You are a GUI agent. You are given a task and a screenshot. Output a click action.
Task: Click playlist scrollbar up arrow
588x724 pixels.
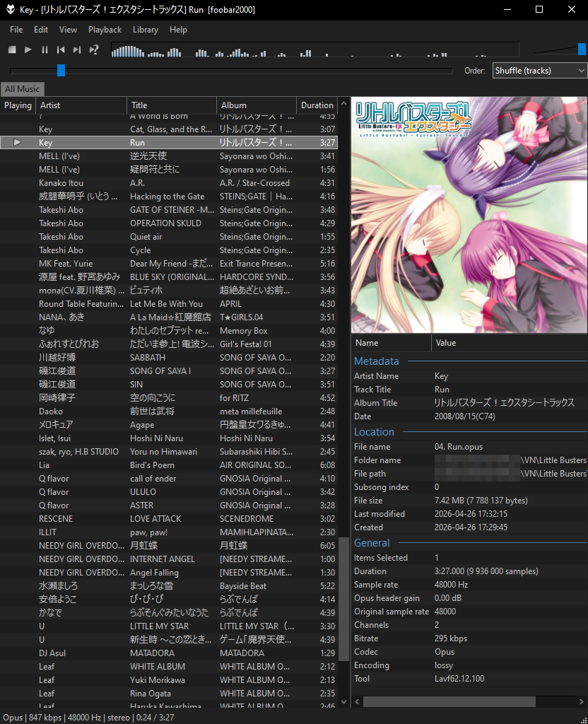[x=343, y=104]
